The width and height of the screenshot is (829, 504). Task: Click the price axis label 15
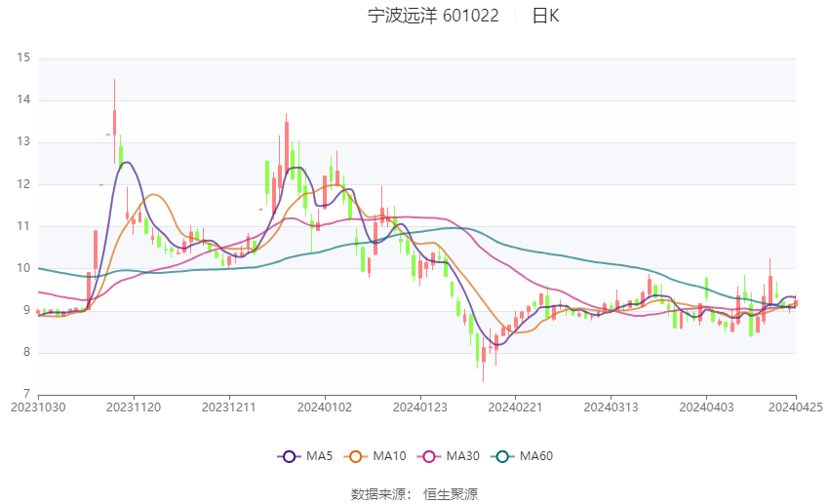(23, 58)
